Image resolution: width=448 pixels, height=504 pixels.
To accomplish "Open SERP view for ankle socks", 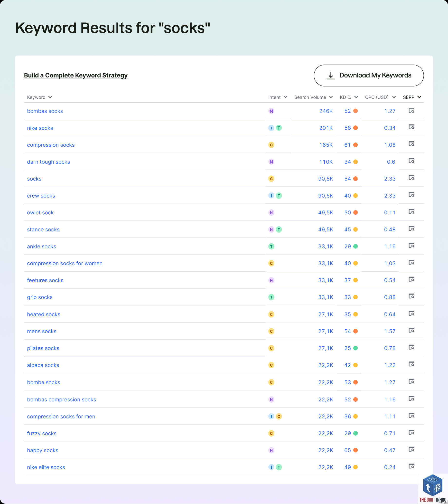I will tap(411, 245).
